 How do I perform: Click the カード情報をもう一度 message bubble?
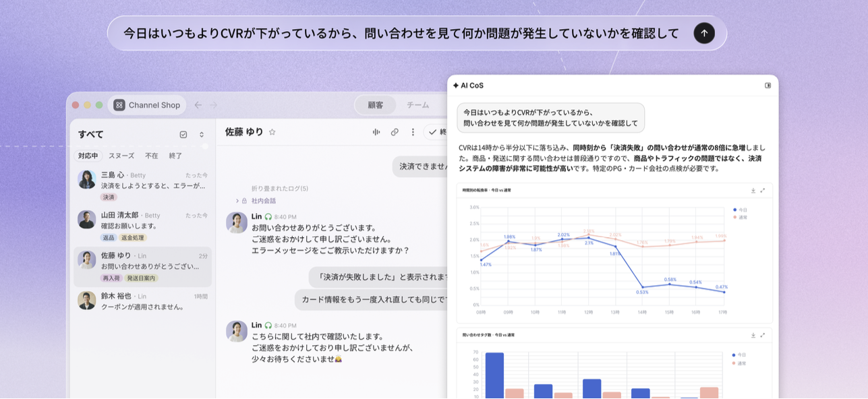tap(371, 300)
